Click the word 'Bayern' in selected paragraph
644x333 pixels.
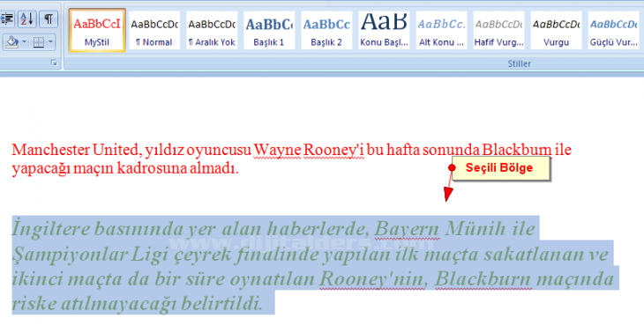click(407, 229)
